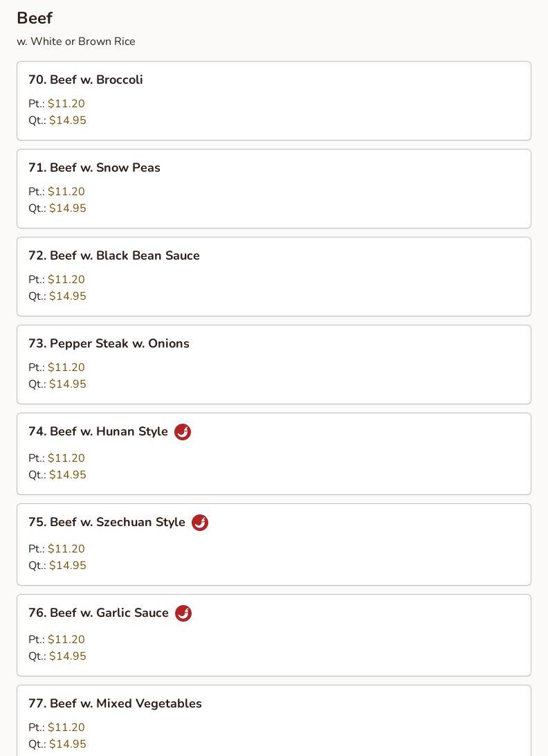Open 70. Beef w. Broccoli item

[274, 101]
